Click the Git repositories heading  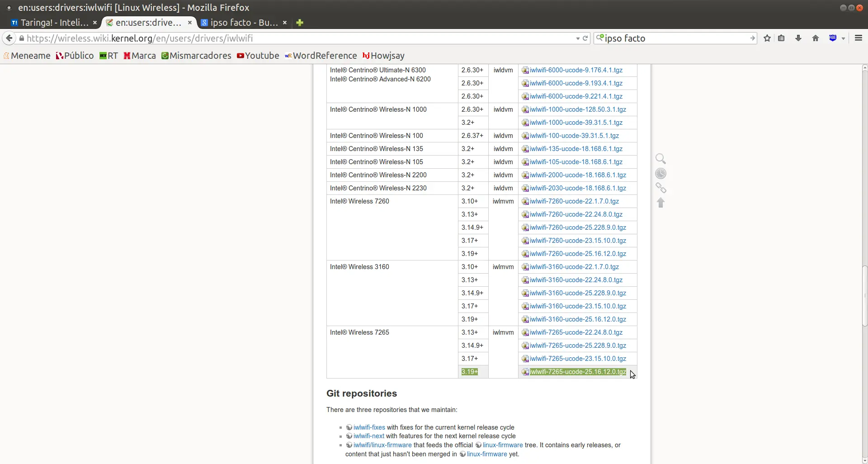(x=362, y=393)
